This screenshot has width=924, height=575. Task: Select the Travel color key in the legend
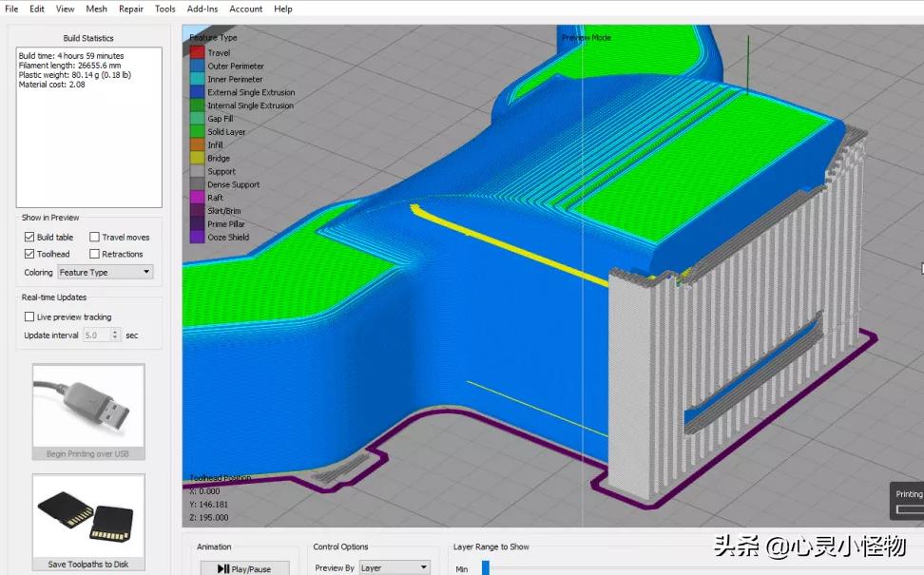click(x=196, y=52)
